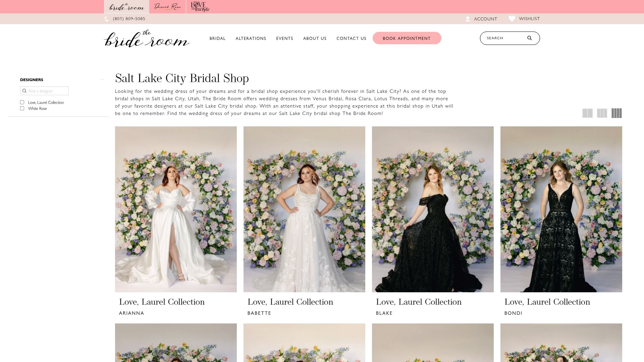Open the About Us menu item

(315, 39)
